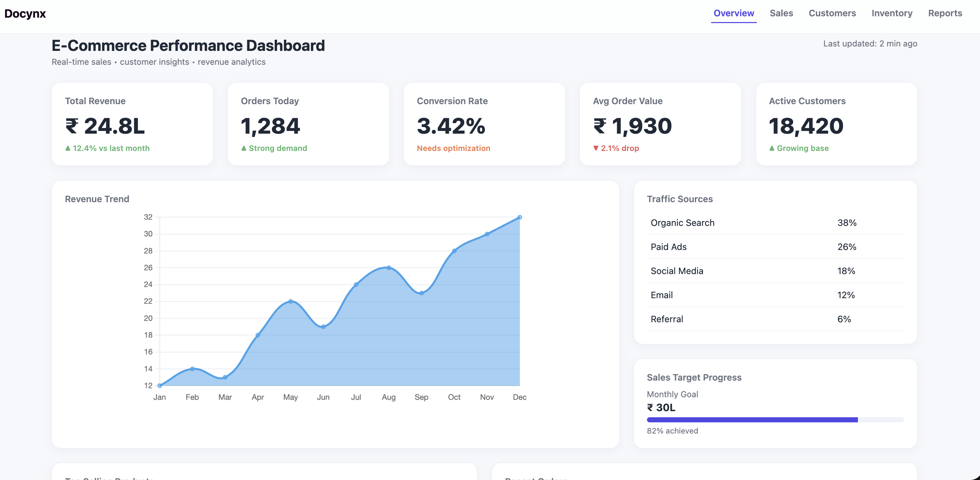The image size is (980, 480).
Task: Click the Last updated 2 min ago text
Action: coord(870,44)
